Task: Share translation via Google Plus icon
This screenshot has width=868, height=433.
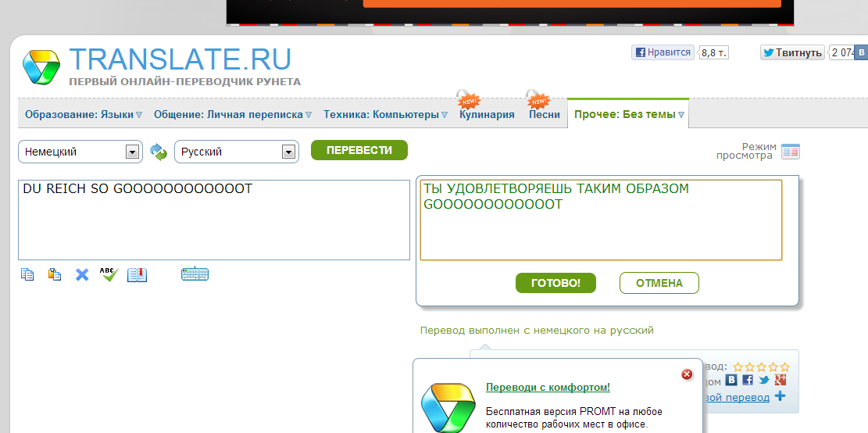Action: 781,381
